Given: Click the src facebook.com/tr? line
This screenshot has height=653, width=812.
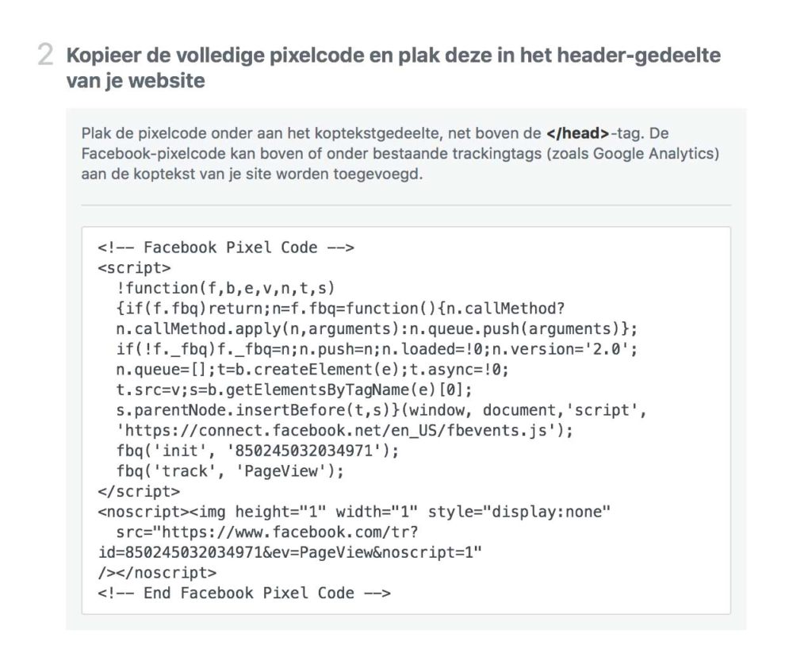Looking at the screenshot, I should [267, 532].
